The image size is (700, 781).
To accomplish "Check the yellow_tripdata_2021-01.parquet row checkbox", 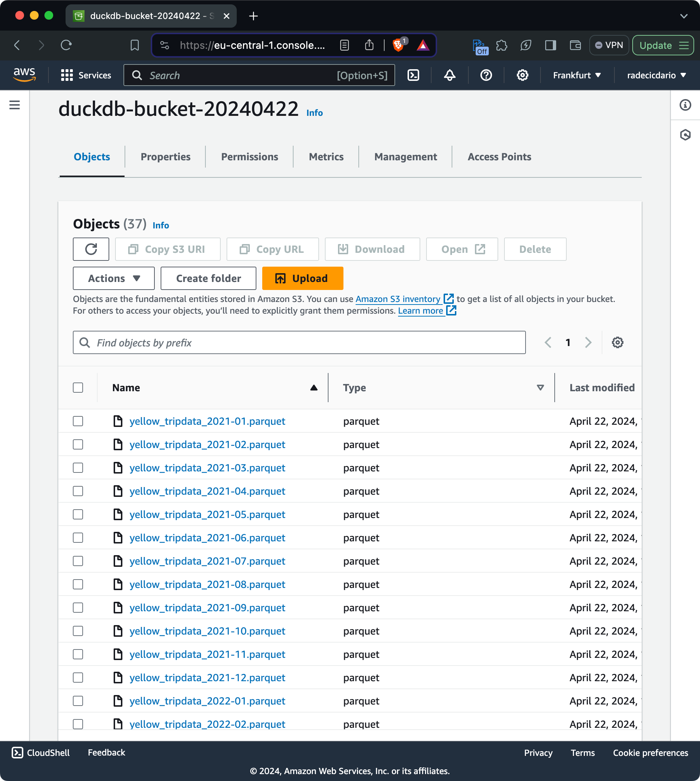I will (78, 421).
